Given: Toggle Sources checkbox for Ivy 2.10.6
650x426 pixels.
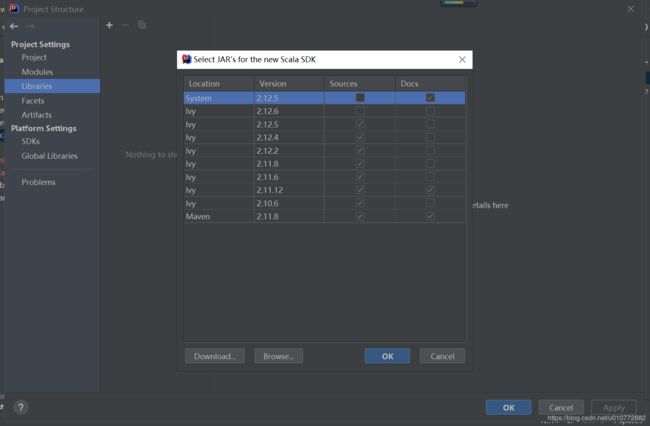Looking at the screenshot, I should [360, 203].
